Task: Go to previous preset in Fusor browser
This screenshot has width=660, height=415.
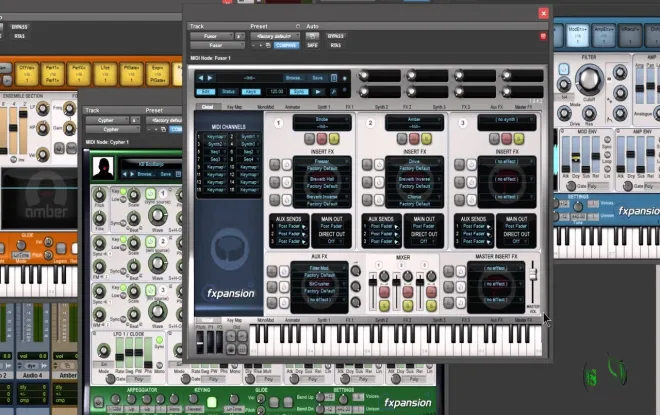Action: pos(201,78)
